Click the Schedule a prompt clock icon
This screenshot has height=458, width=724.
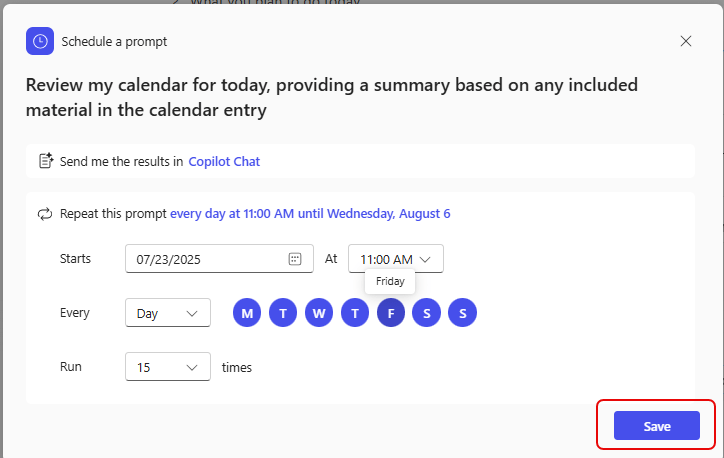tap(40, 41)
